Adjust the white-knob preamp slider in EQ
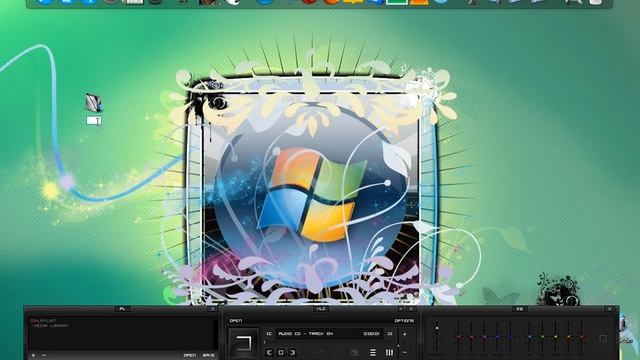The height and width of the screenshot is (360, 640). click(437, 337)
